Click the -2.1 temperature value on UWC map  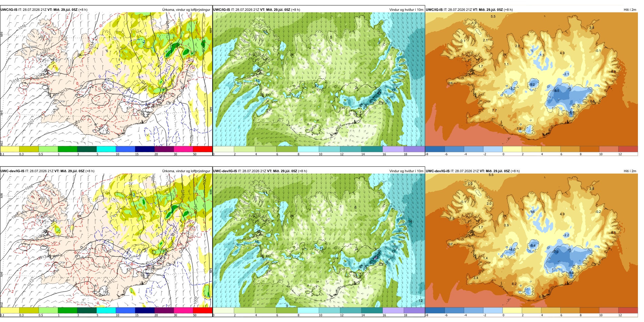coord(566,74)
